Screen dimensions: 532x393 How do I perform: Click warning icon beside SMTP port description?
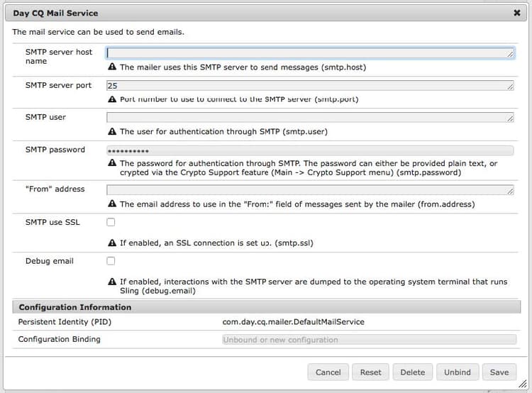112,99
